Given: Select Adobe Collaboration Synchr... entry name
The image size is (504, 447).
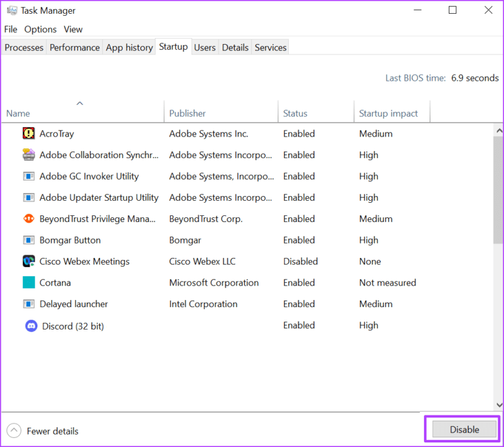Looking at the screenshot, I should tap(99, 155).
